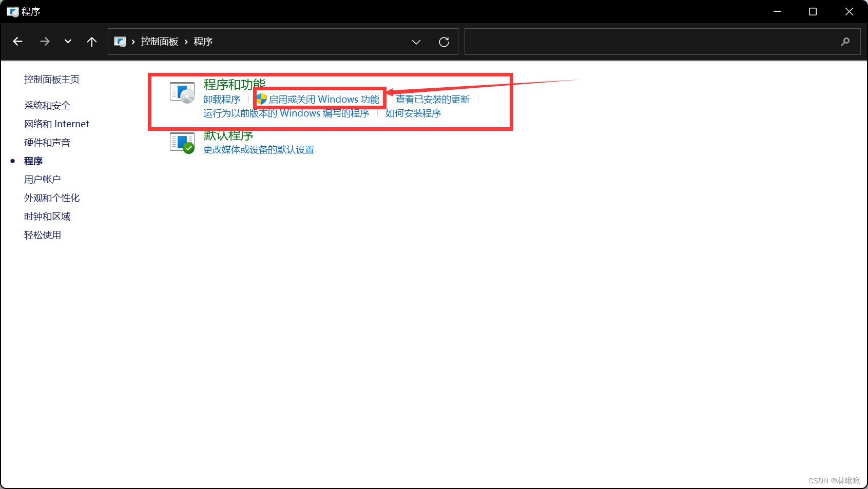The width and height of the screenshot is (868, 489).
Task: Select 程序 in the sidebar
Action: point(33,161)
